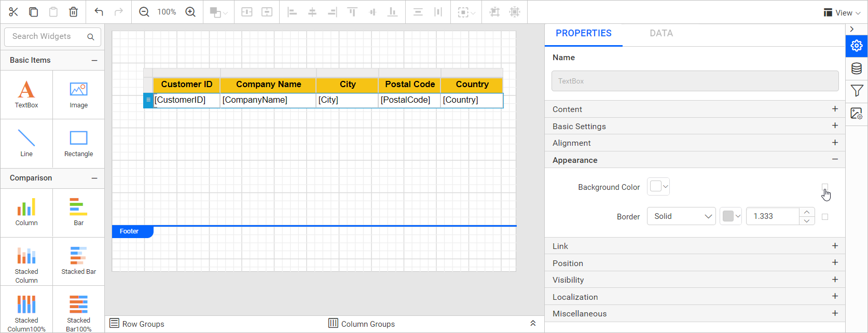The height and width of the screenshot is (333, 868).
Task: Toggle the Border advanced options checkbox
Action: pyautogui.click(x=825, y=217)
